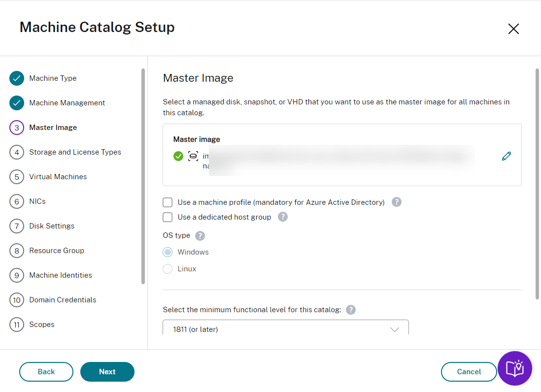The width and height of the screenshot is (541, 392).
Task: Open the Disk Settings step
Action: click(x=52, y=226)
